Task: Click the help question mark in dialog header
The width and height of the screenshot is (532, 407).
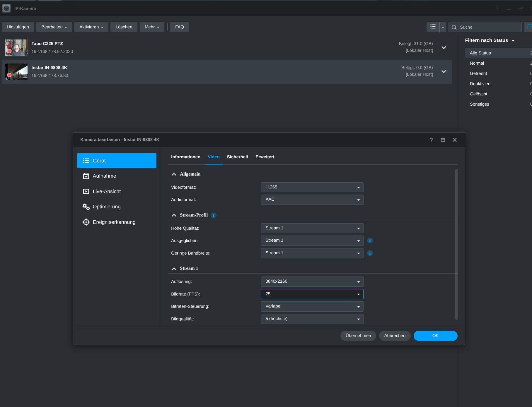Action: pyautogui.click(x=431, y=140)
